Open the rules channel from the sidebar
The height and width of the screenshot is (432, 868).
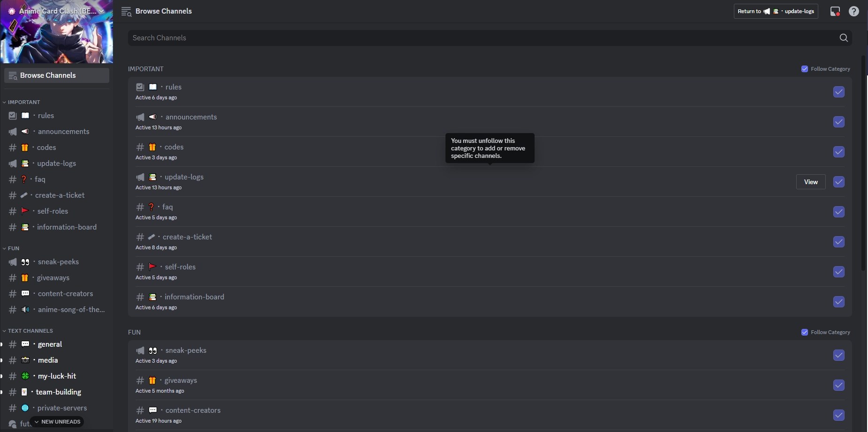pos(46,115)
